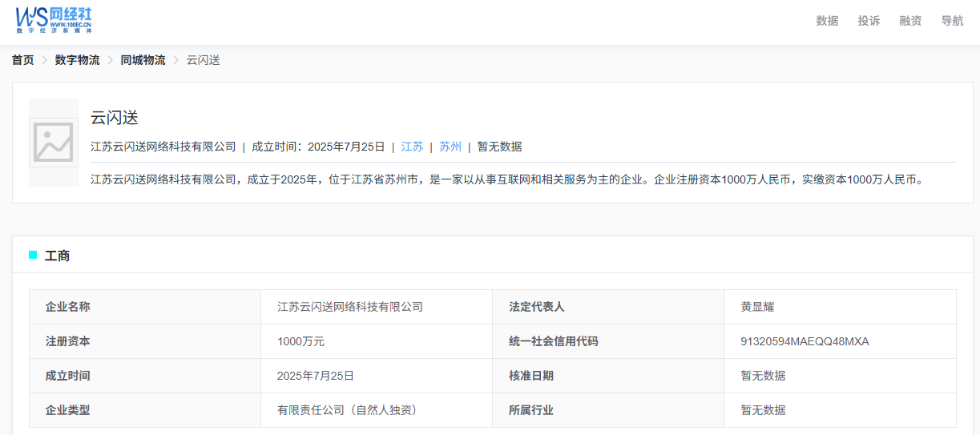Click the credit code 91320594MAEQQ48MXA
This screenshot has width=980, height=435.
click(x=805, y=341)
